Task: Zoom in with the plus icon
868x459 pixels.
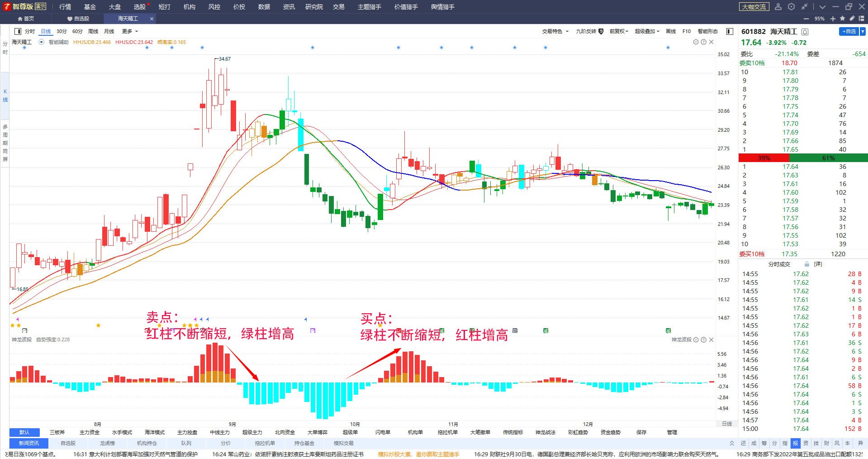Action: coord(833,19)
